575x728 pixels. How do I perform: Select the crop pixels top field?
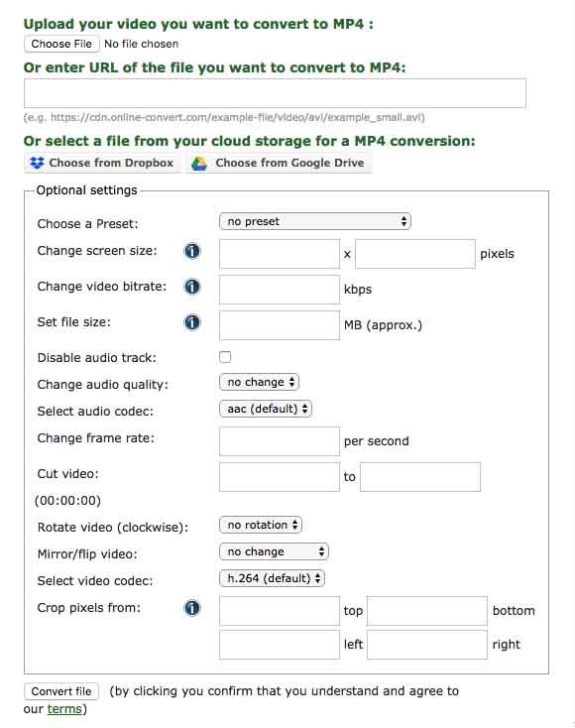click(x=280, y=611)
